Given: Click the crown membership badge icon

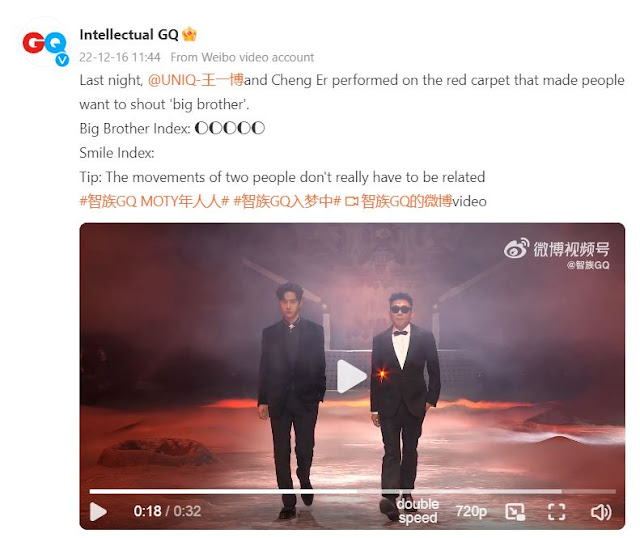Looking at the screenshot, I should click(x=189, y=34).
